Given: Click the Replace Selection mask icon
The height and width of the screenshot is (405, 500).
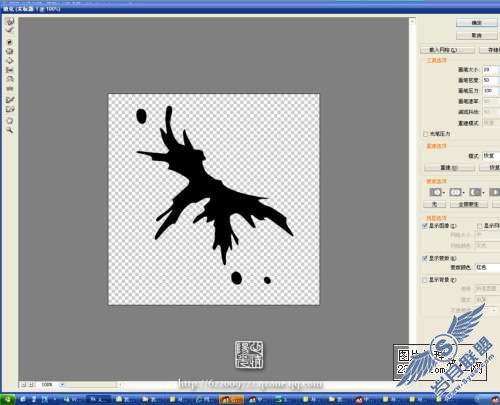Looking at the screenshot, I should [435, 192].
